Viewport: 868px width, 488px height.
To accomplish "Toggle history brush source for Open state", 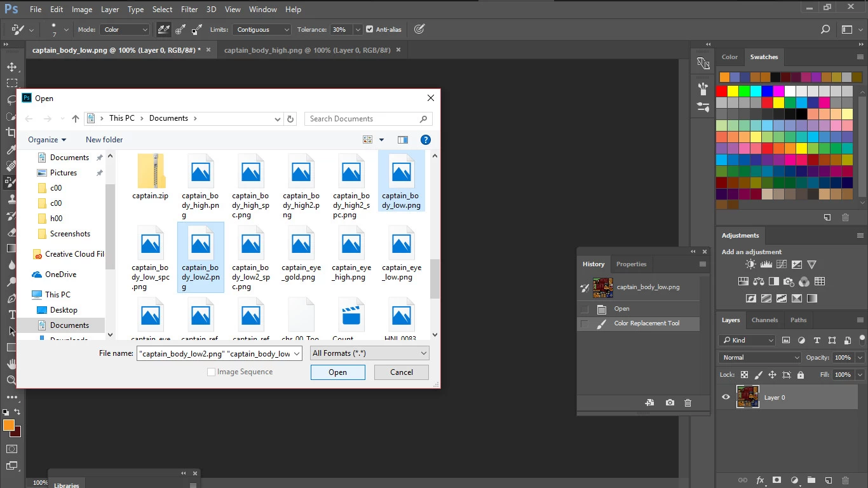I will pyautogui.click(x=585, y=309).
